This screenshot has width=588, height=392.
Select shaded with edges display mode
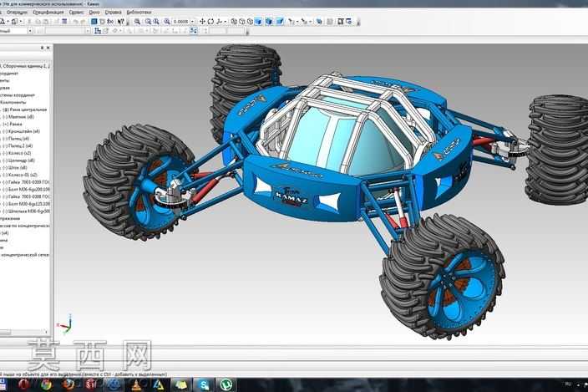[x=269, y=22]
